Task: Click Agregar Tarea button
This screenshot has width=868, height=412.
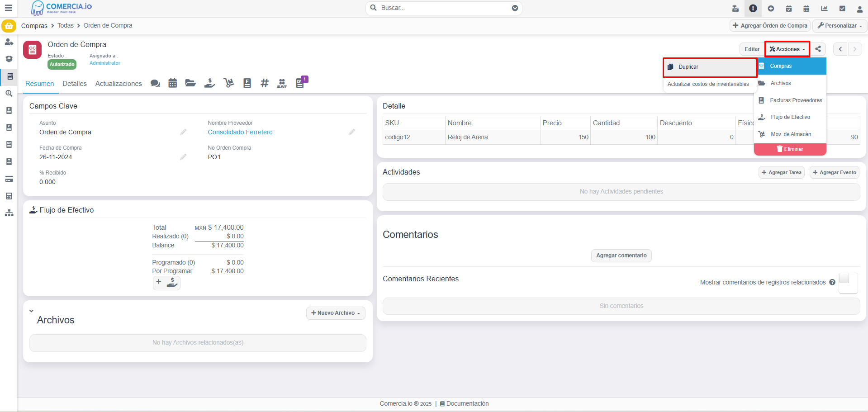Action: tap(782, 172)
